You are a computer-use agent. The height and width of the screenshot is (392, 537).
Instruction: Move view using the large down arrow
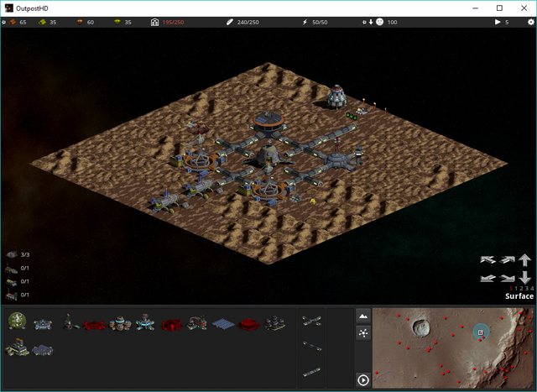[524, 277]
